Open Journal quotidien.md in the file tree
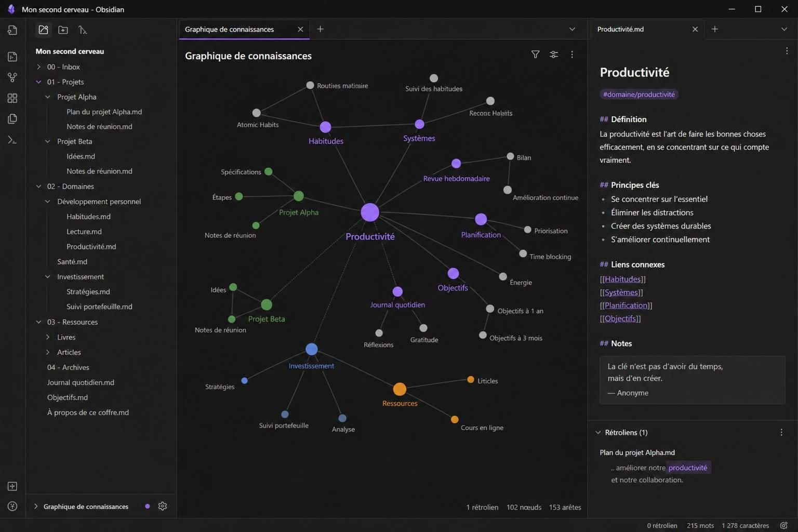Screen dimensions: 798x532 click(81, 382)
